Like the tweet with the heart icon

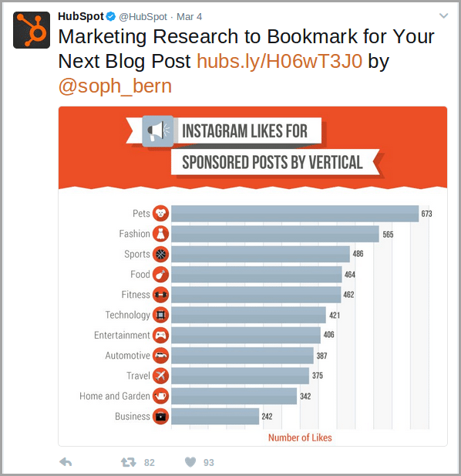tap(190, 462)
